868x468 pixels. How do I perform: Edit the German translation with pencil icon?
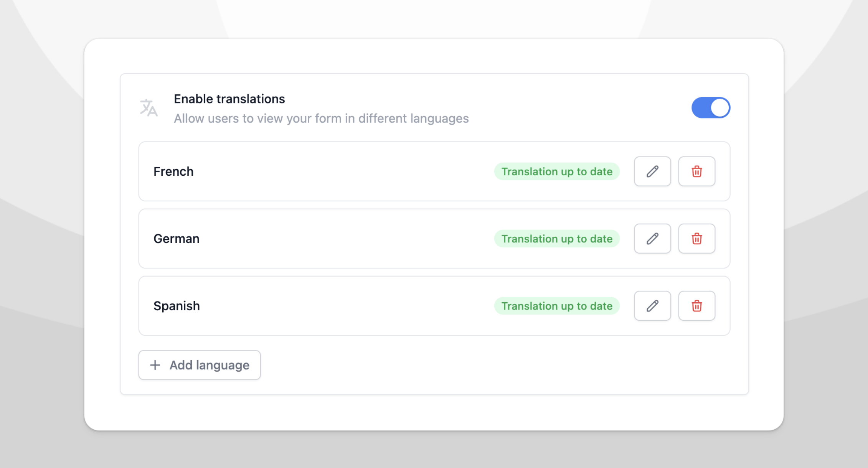point(652,239)
